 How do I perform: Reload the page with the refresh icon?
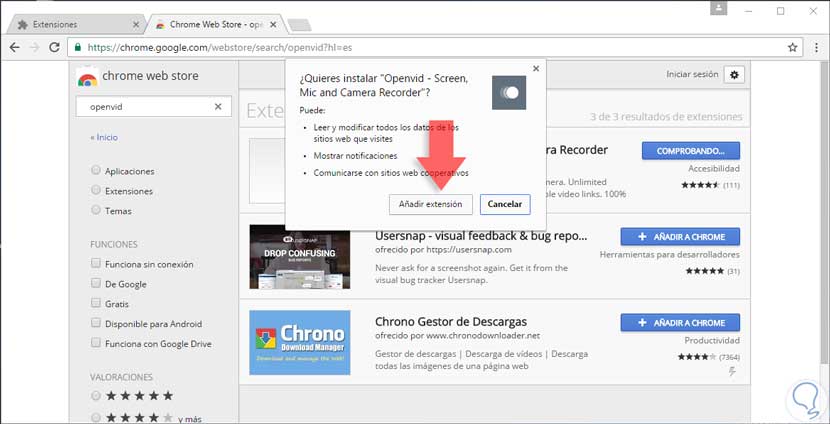pos(54,48)
